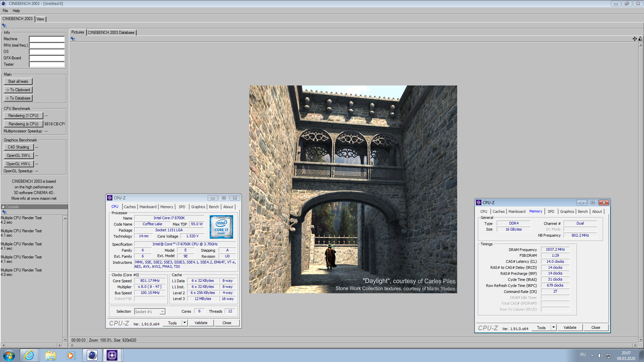Show hidden tray icons arrow
The image size is (644, 362).
tap(592, 356)
